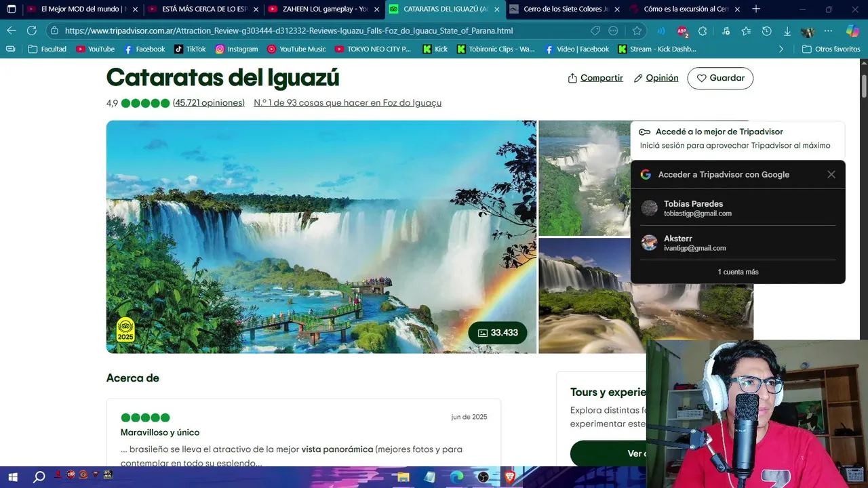Screen dimensions: 868x488
Task: Open the upper right waterfall thumbnail
Action: (584, 178)
